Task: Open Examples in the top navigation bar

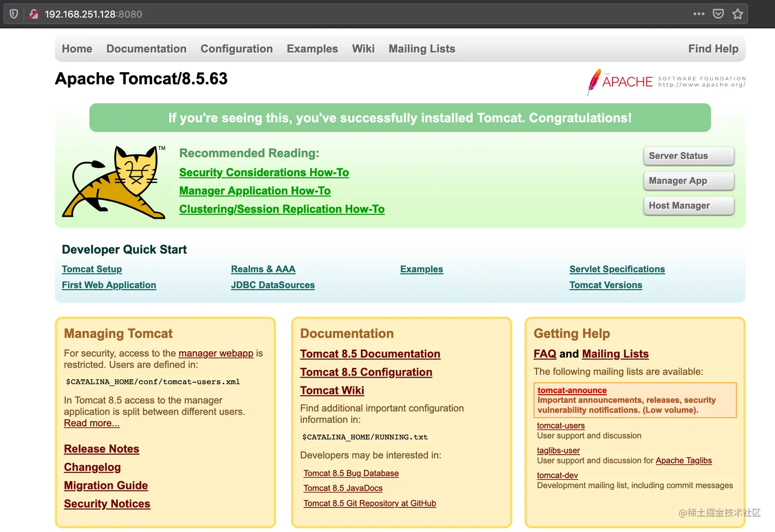Action: coord(312,49)
